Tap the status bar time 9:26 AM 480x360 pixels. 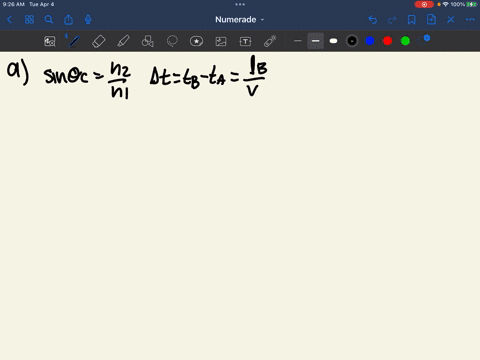14,4
